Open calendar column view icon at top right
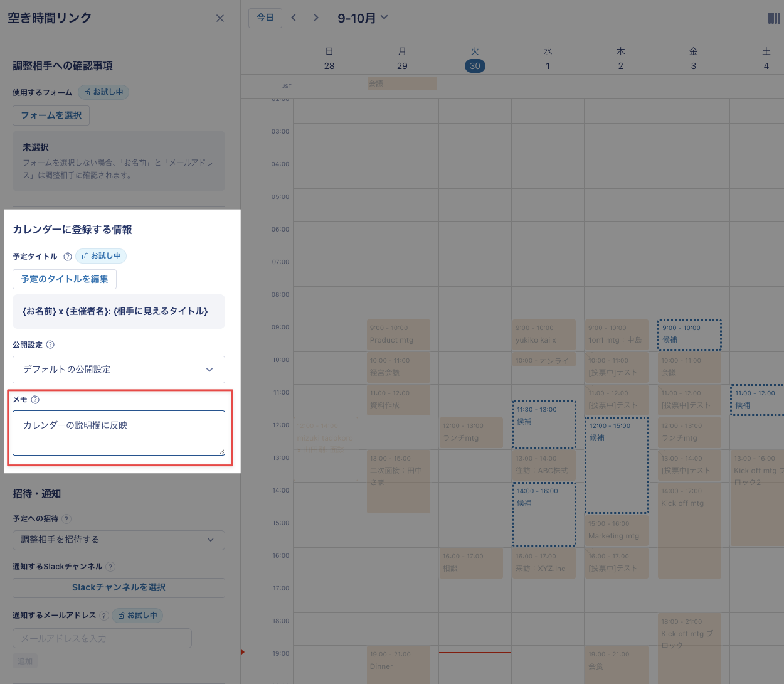 [774, 18]
